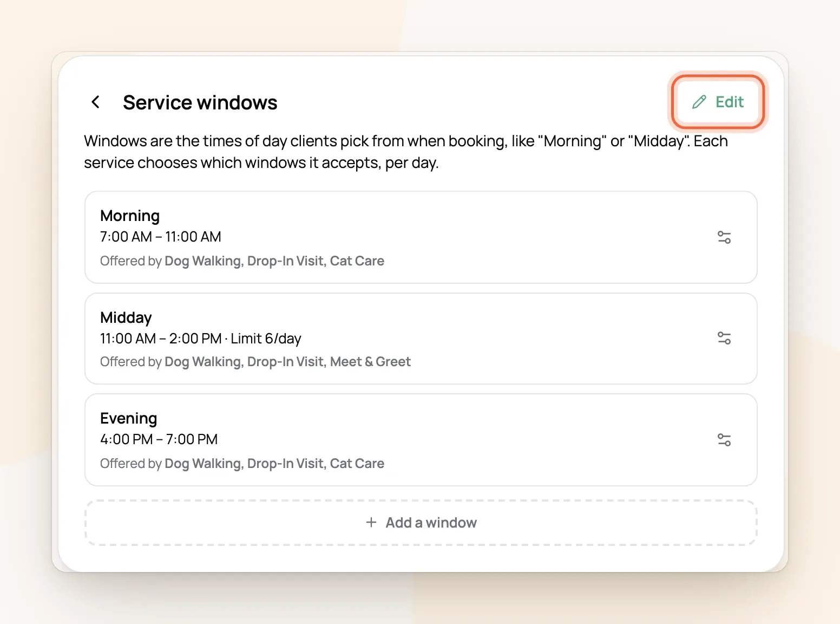
Task: Select the Midday window title
Action: pos(126,317)
